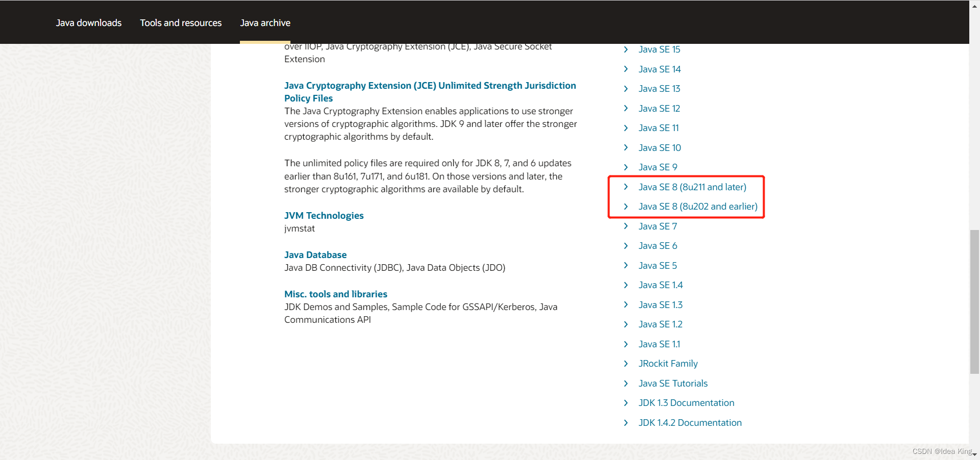The image size is (980, 460).
Task: Click the chevron beside Java SE 13
Action: coord(626,89)
